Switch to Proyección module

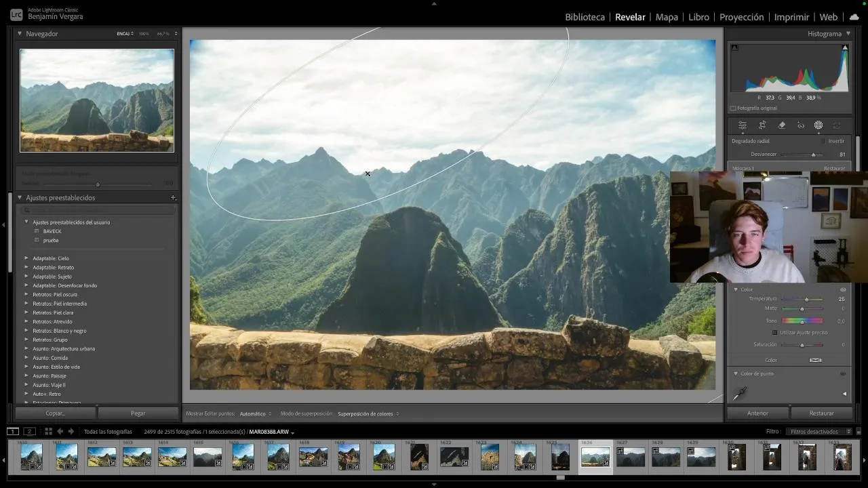coord(741,17)
